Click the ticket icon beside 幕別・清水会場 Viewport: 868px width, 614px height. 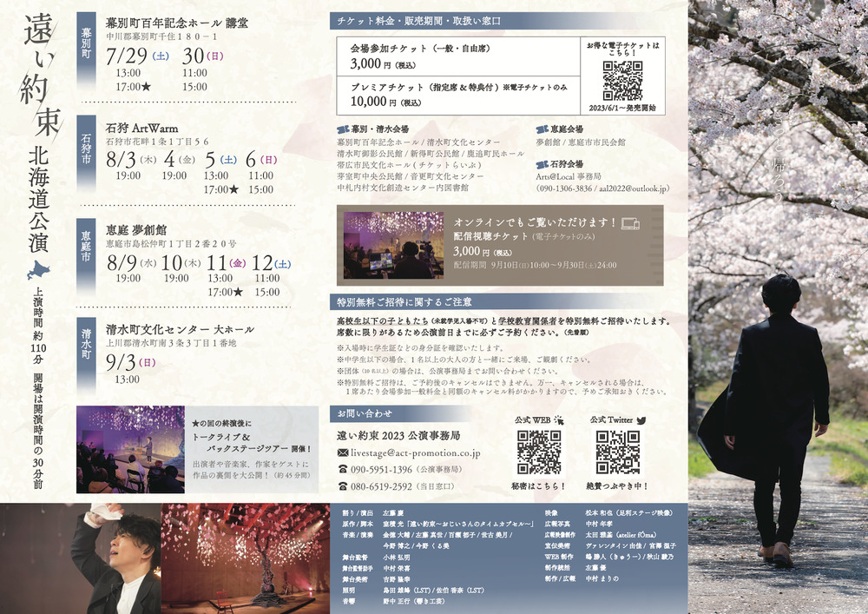pyautogui.click(x=342, y=128)
